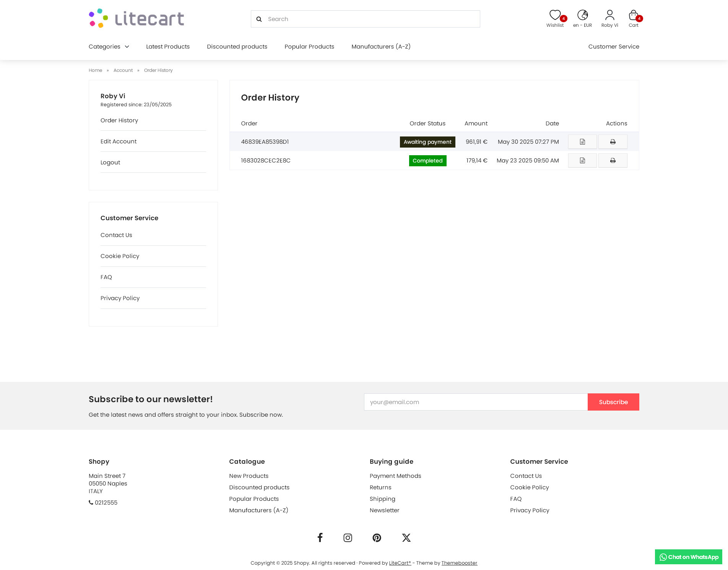728x570 pixels.
Task: Click the language and currency globe icon
Action: pyautogui.click(x=582, y=16)
